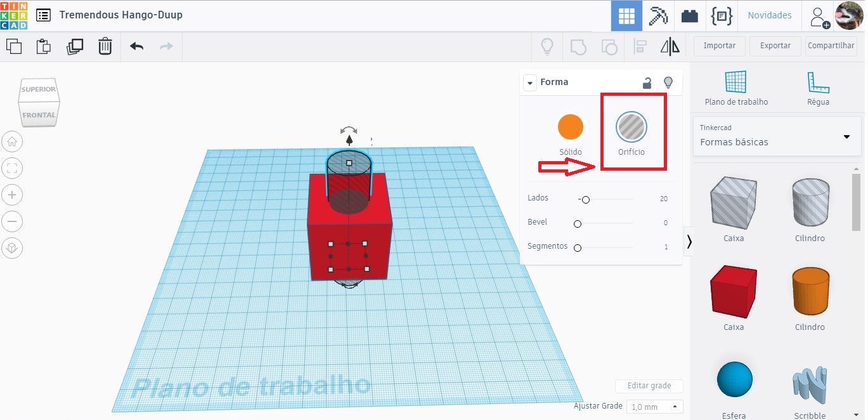
Task: Click the Lados slider handle
Action: (585, 199)
